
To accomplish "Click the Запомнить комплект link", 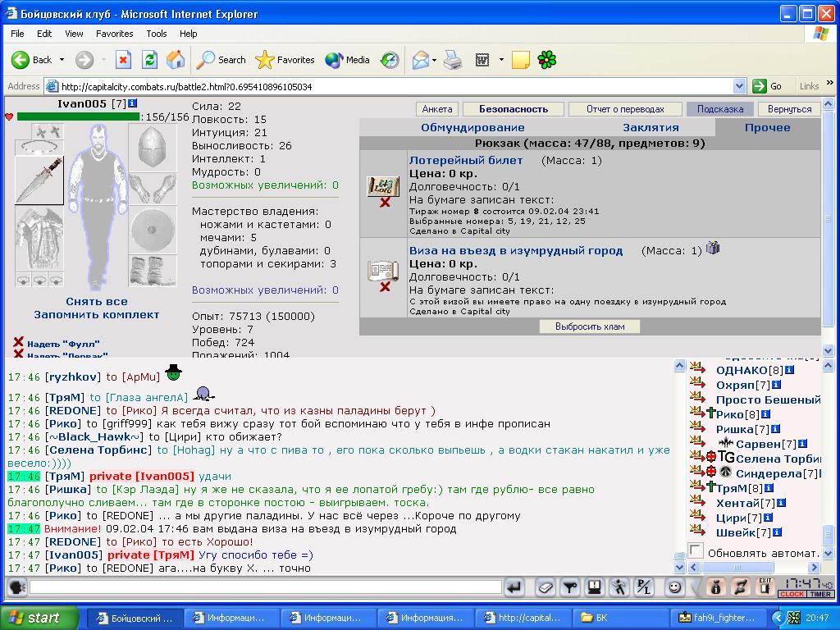I will (x=97, y=315).
